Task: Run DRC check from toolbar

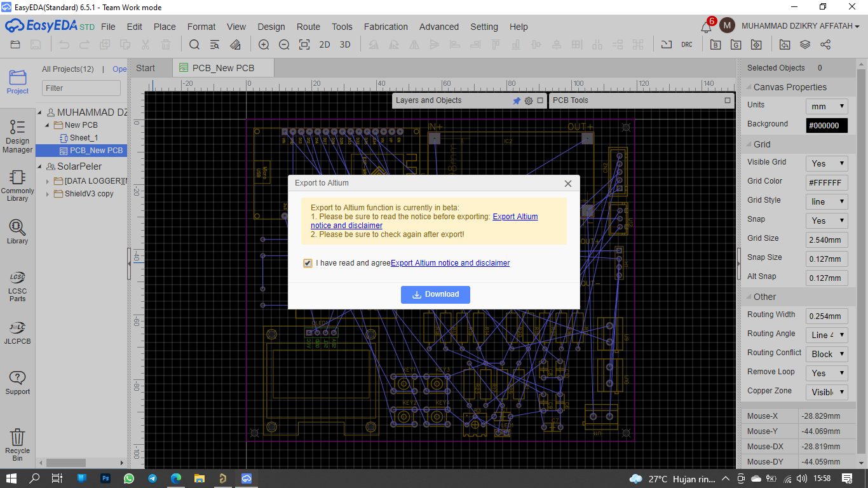Action: (687, 44)
